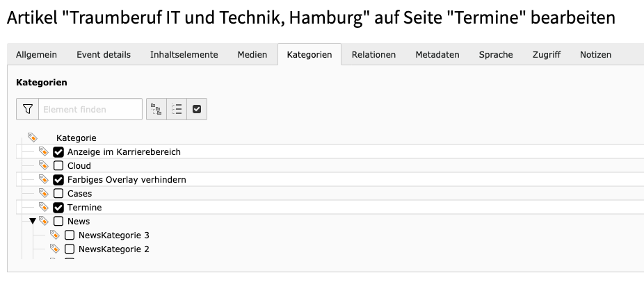Collapse the News category tree node
The height and width of the screenshot is (298, 644).
(x=32, y=221)
